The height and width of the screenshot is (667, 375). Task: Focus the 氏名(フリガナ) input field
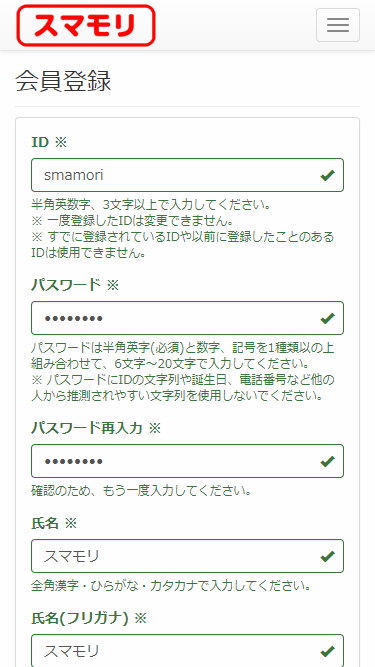pos(187,650)
